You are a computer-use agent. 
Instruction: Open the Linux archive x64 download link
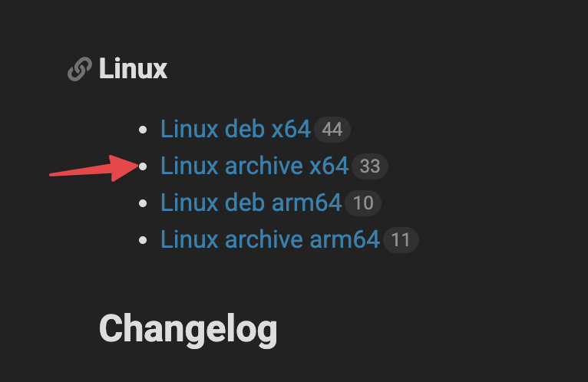click(x=255, y=166)
